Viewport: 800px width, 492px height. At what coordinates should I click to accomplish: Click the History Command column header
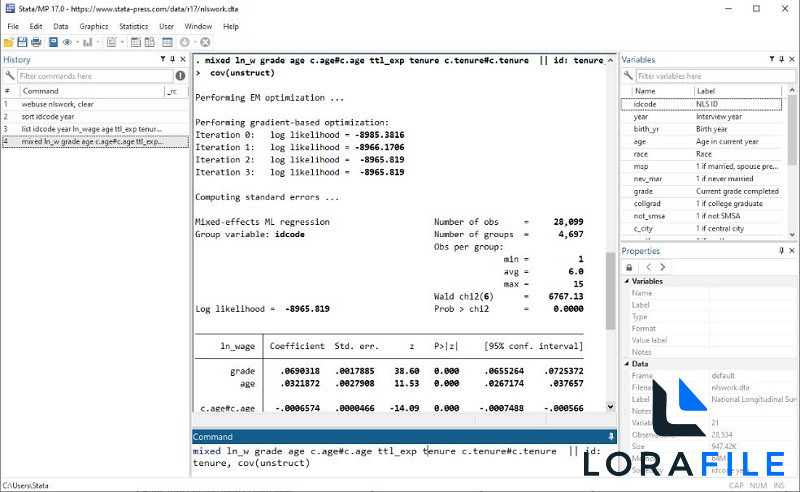92,91
